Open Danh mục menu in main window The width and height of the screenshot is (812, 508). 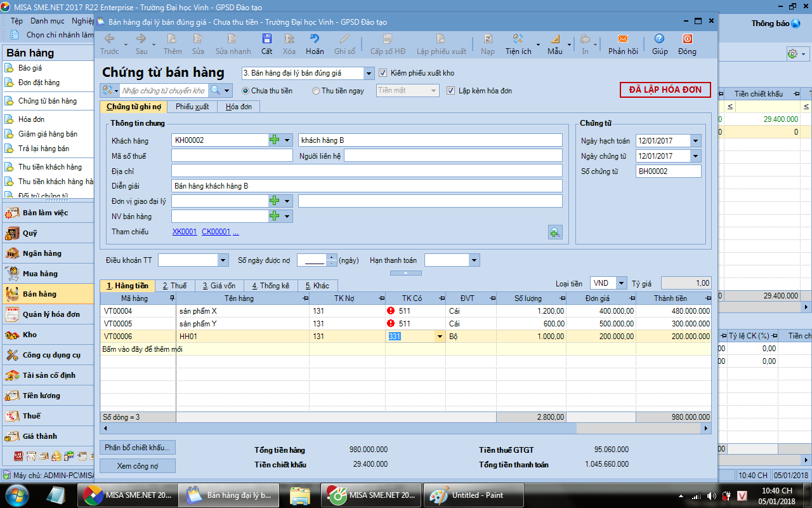pos(48,21)
